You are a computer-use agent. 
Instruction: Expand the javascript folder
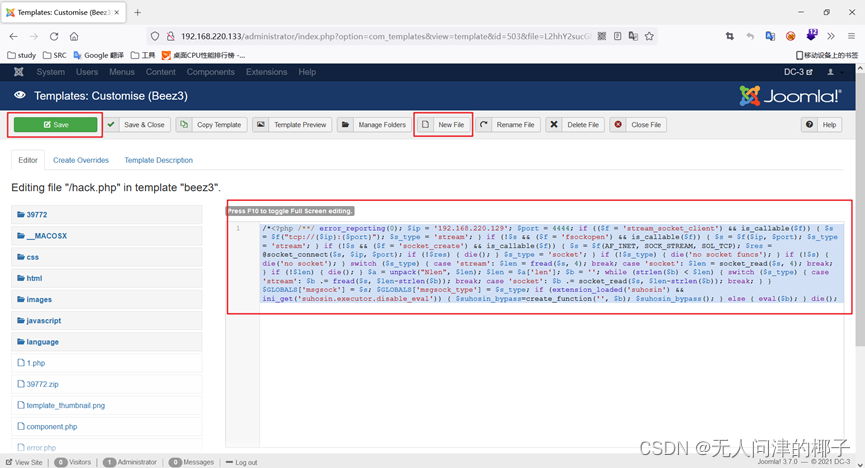click(x=106, y=321)
